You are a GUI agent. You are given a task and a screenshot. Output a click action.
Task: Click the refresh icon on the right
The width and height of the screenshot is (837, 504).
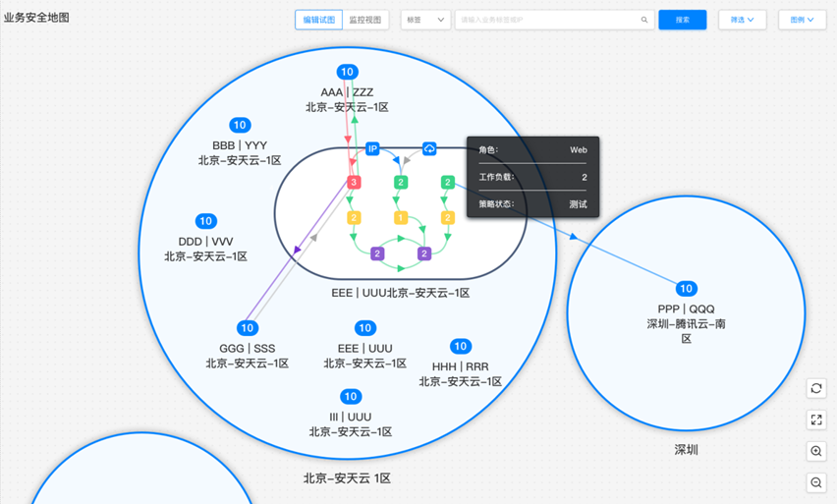[816, 389]
